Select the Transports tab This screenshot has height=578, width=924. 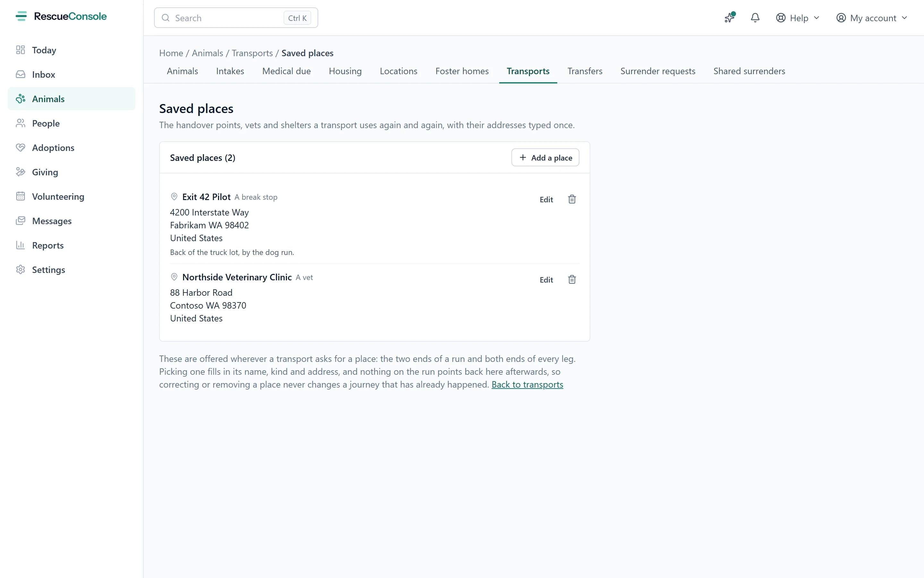[528, 71]
